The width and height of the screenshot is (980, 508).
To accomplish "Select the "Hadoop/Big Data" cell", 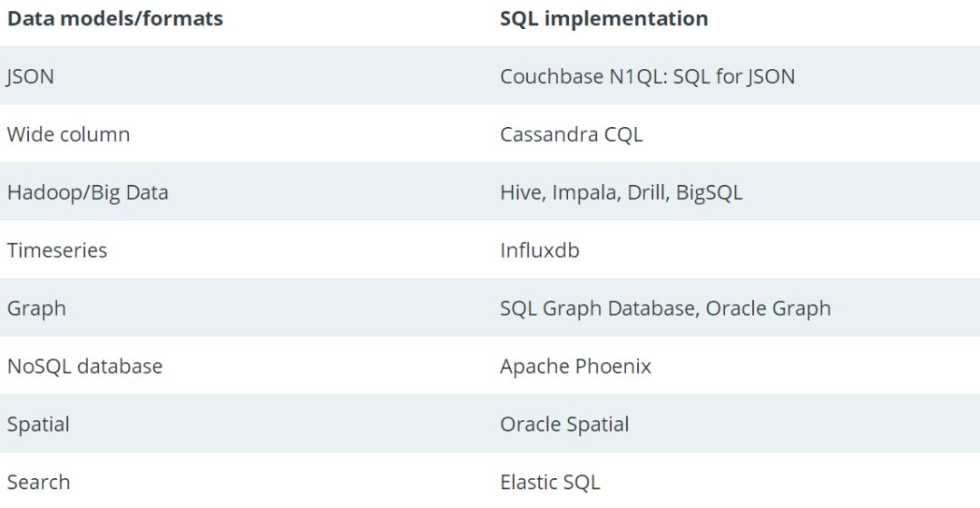I will [87, 192].
